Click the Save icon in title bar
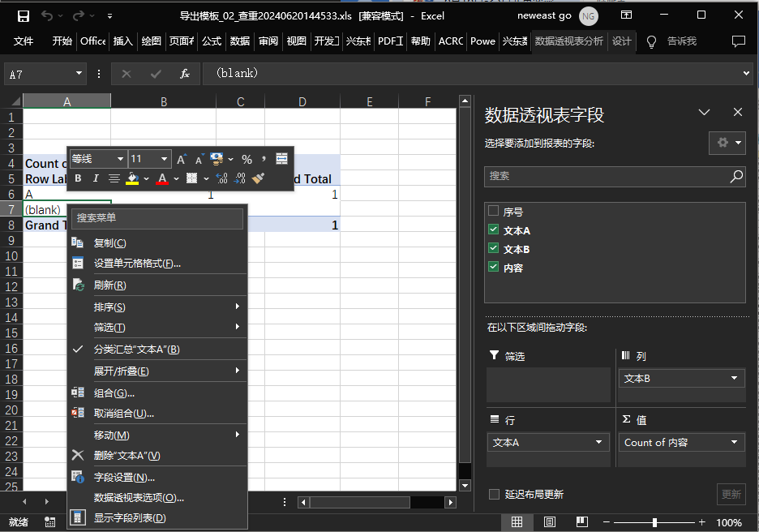The width and height of the screenshot is (759, 532). click(23, 15)
